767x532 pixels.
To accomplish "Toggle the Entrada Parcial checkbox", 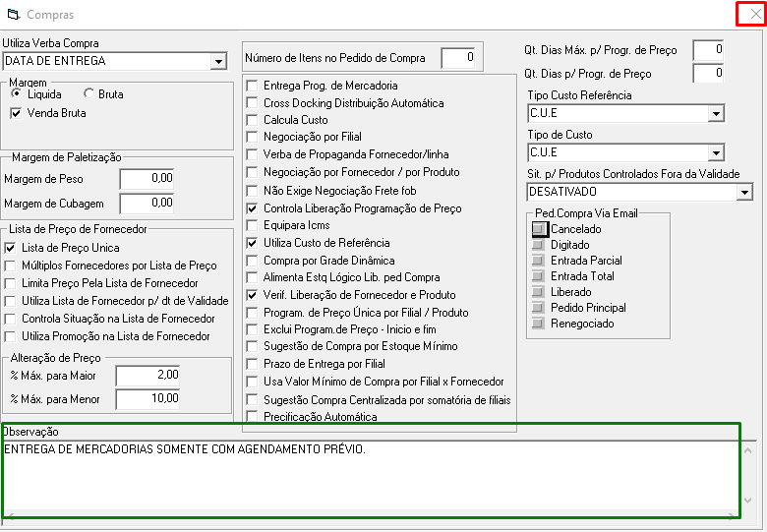I will point(538,261).
